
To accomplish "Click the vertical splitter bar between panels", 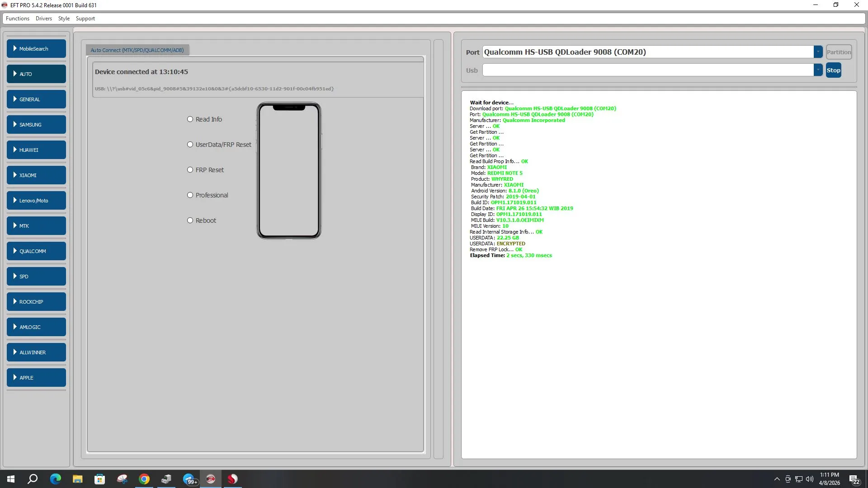I will (x=438, y=249).
